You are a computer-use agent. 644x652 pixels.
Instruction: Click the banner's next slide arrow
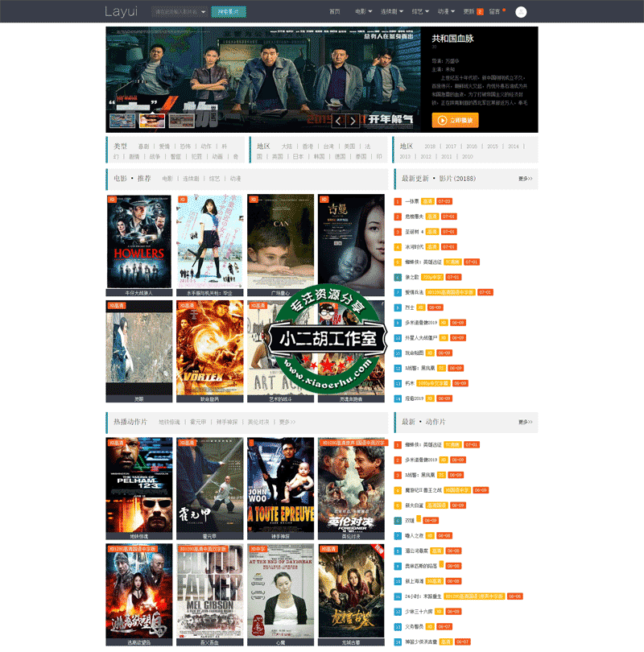pyautogui.click(x=353, y=122)
